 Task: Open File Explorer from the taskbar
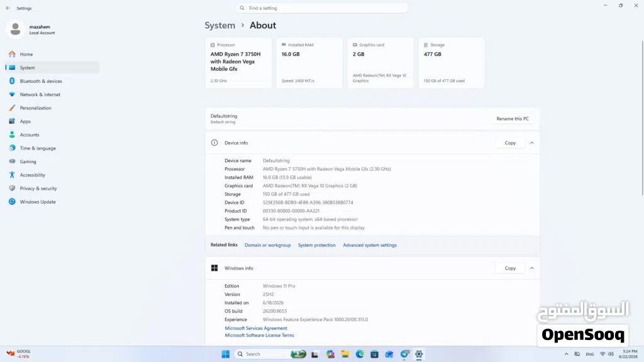345,354
